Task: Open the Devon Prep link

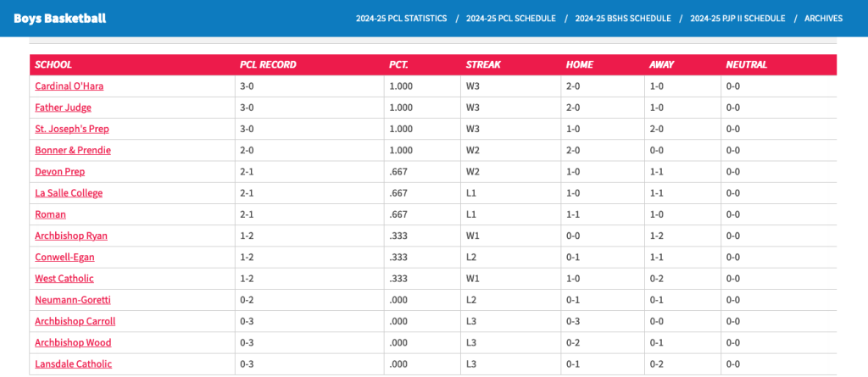Action: pos(59,171)
